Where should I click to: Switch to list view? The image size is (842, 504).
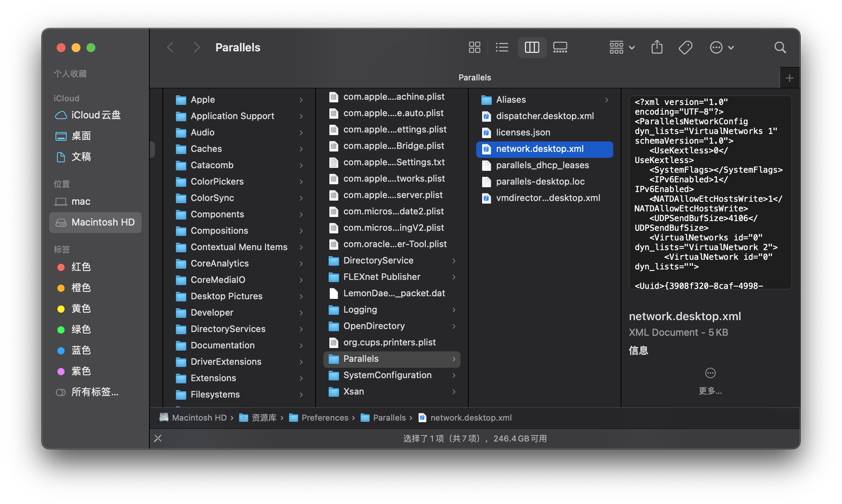pyautogui.click(x=502, y=47)
